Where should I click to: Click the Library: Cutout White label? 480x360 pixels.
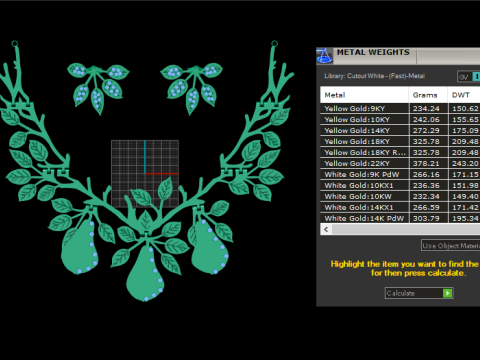coord(374,76)
